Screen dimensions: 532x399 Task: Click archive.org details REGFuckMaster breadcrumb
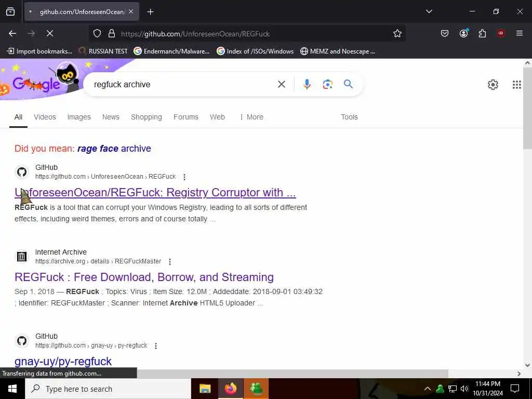tap(98, 261)
